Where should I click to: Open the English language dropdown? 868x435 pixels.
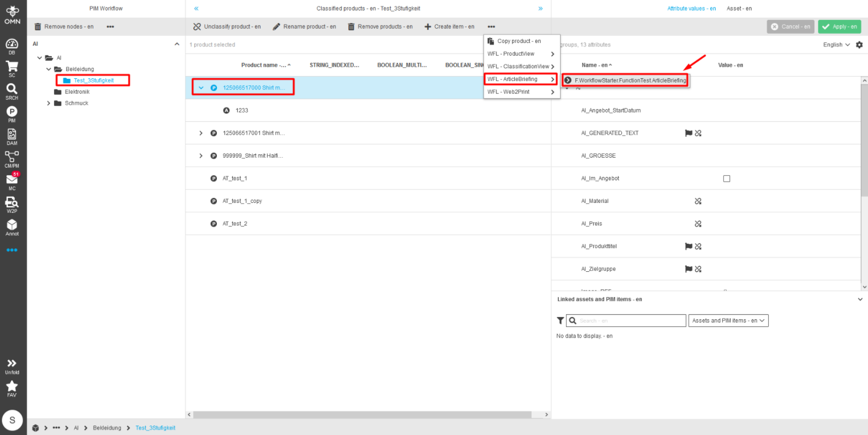click(x=837, y=45)
